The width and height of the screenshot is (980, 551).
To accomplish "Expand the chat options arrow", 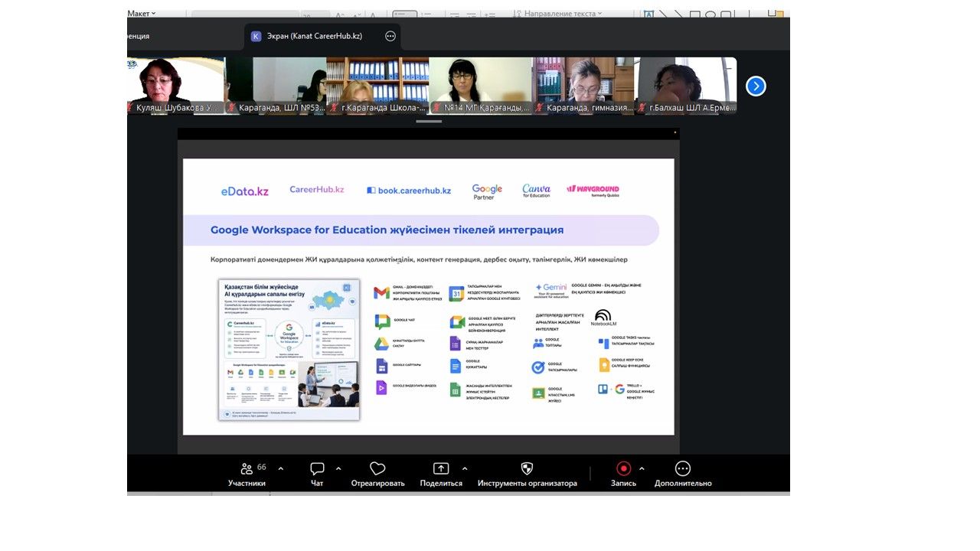I will tap(338, 468).
